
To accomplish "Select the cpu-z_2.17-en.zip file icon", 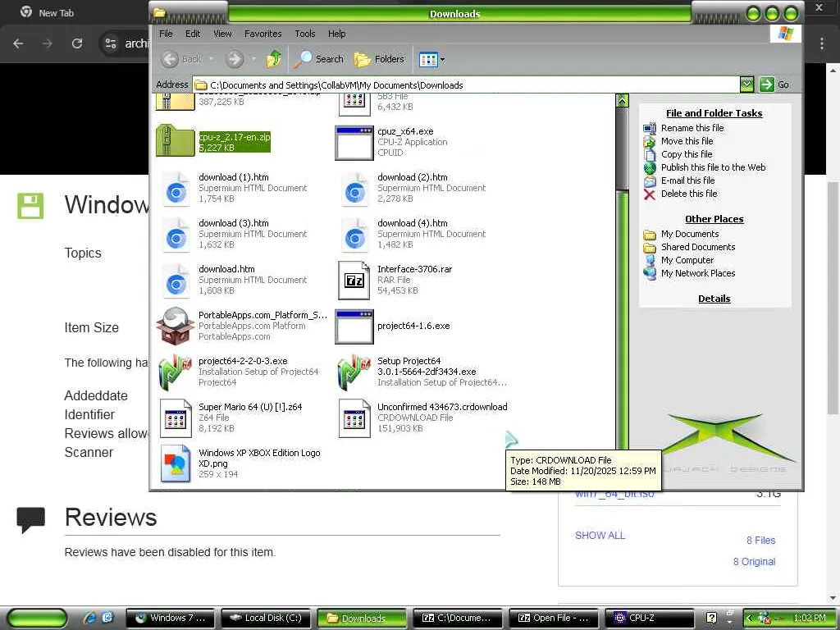I will pyautogui.click(x=176, y=140).
